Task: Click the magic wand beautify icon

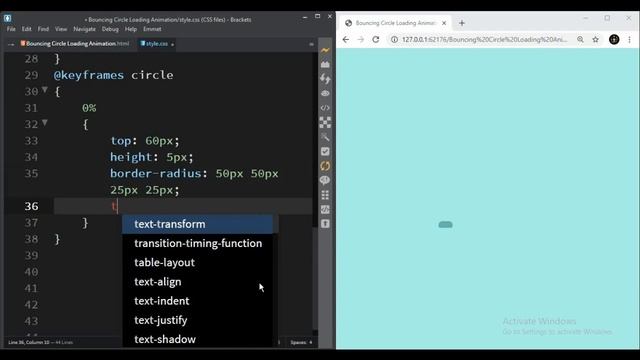Action: point(325,137)
